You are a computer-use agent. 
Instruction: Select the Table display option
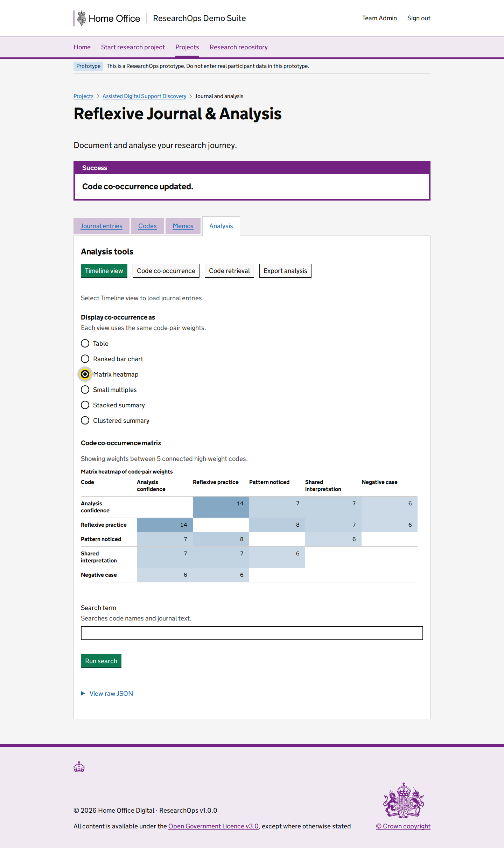(85, 343)
